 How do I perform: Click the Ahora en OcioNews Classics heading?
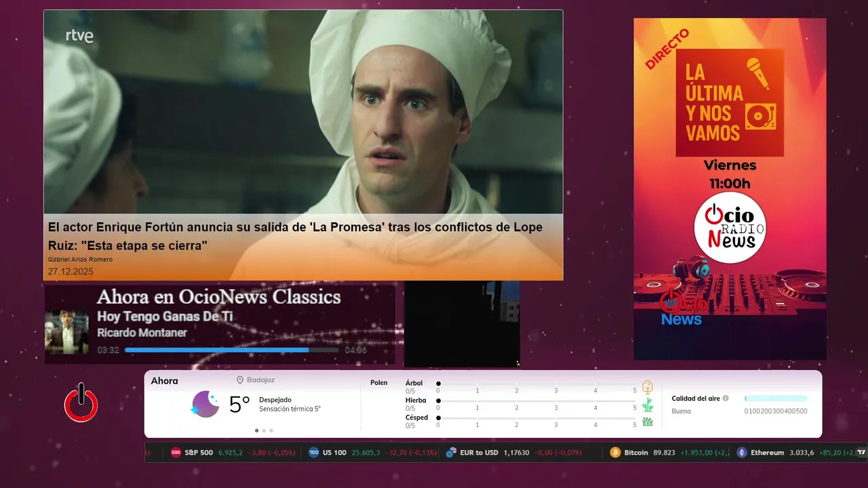[x=218, y=297]
